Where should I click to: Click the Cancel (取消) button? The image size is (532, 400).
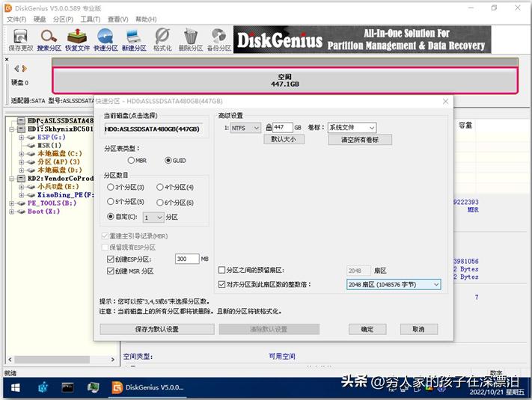coord(419,329)
